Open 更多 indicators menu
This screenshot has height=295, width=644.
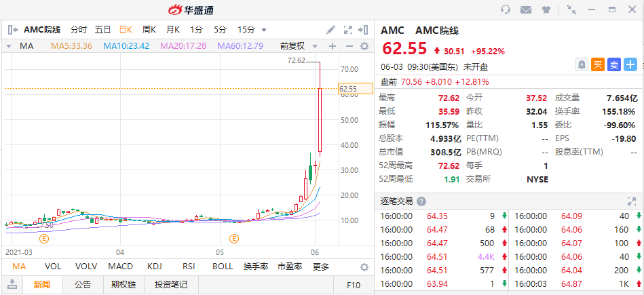coord(321,267)
